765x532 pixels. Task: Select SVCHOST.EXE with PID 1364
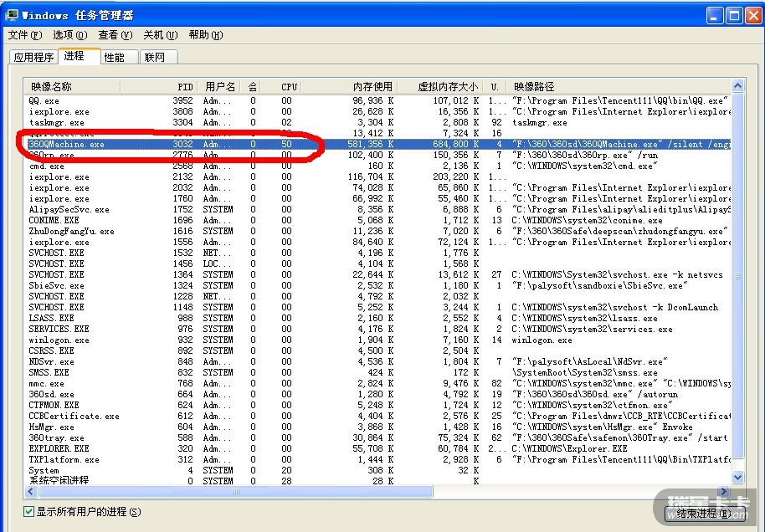click(x=377, y=274)
